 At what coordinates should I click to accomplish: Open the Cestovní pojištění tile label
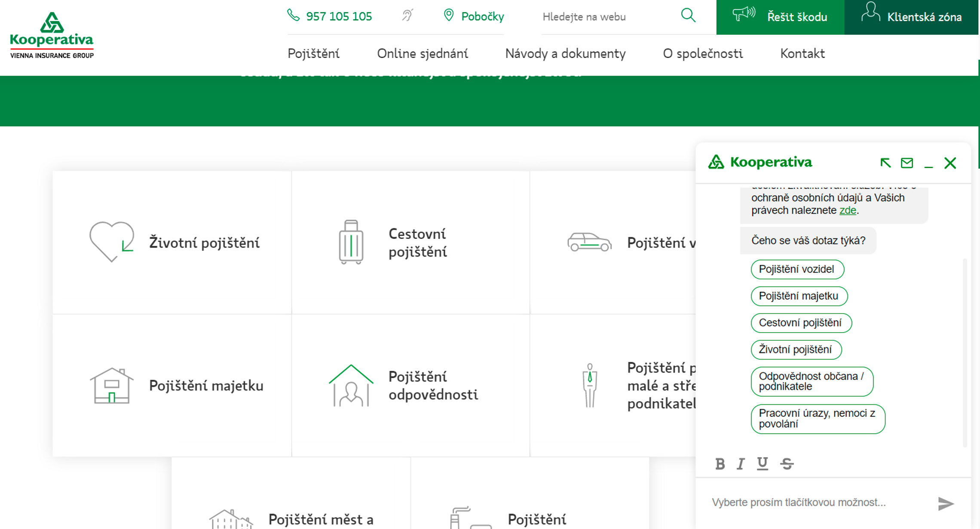(x=417, y=243)
